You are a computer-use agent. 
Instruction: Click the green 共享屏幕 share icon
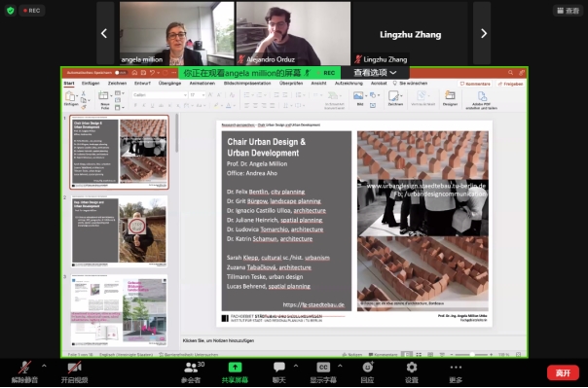click(x=235, y=368)
